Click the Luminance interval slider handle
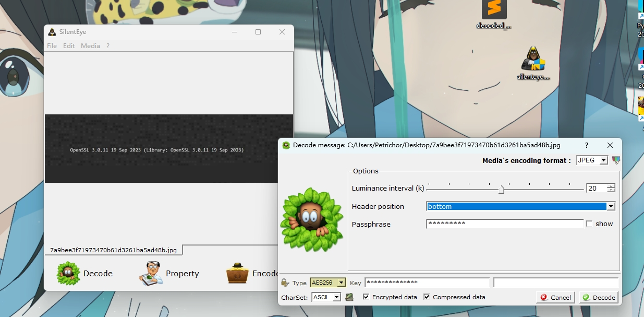This screenshot has height=317, width=644. click(x=501, y=190)
